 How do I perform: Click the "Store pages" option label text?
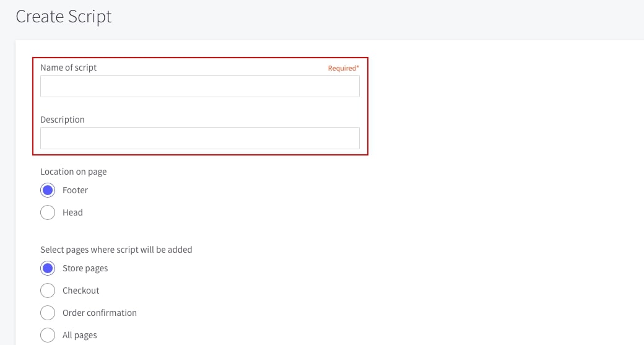click(x=85, y=268)
